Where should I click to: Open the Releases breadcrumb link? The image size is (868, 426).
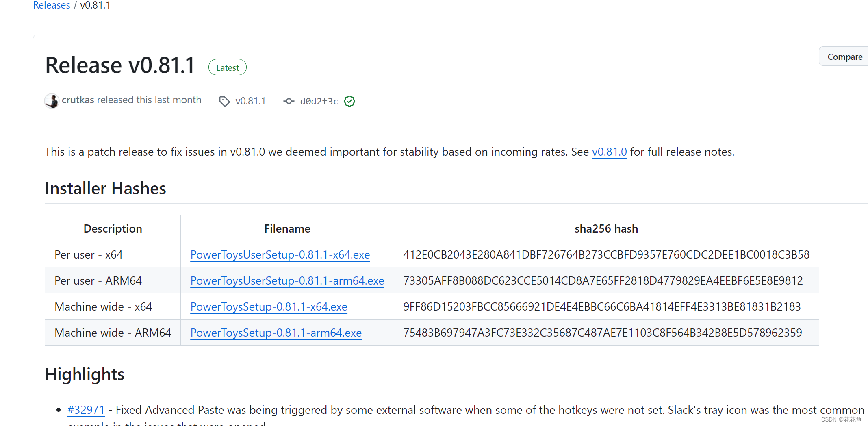click(52, 5)
